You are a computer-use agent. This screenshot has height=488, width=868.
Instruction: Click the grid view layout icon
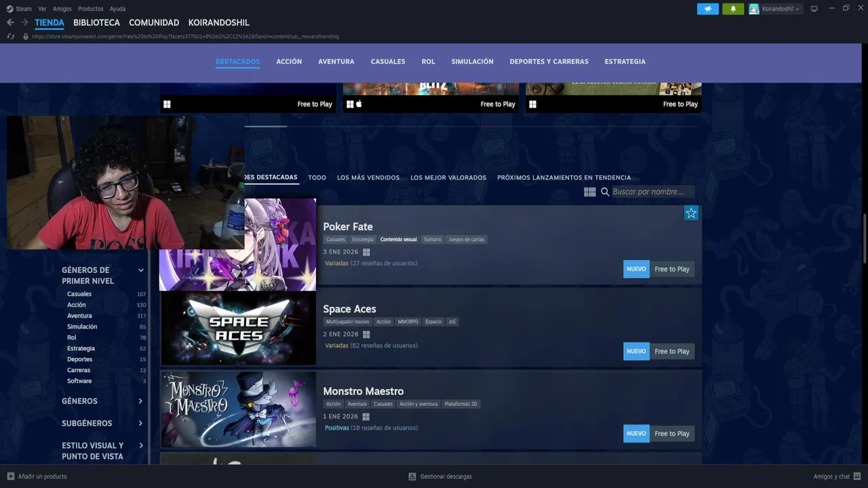[x=590, y=192]
